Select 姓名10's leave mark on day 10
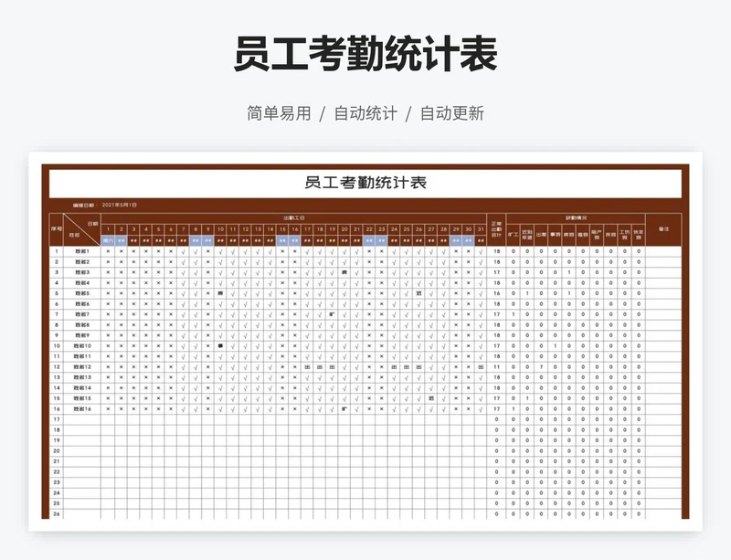The width and height of the screenshot is (731, 560). pos(220,346)
